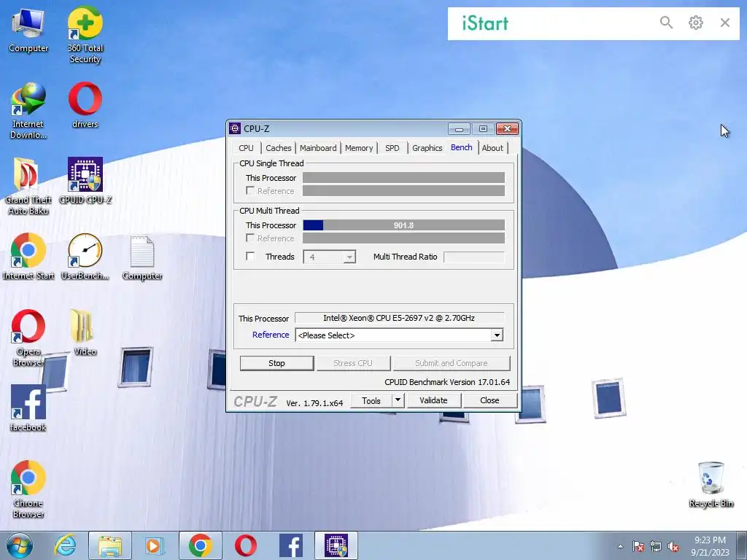Viewport: 747px width, 560px height.
Task: Select the Bench tab
Action: coord(461,147)
